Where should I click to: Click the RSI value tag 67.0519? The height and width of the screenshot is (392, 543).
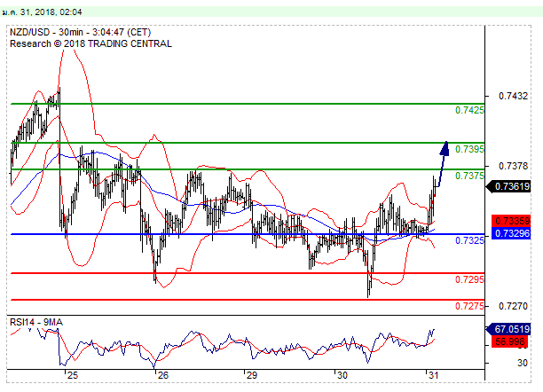coord(508,329)
